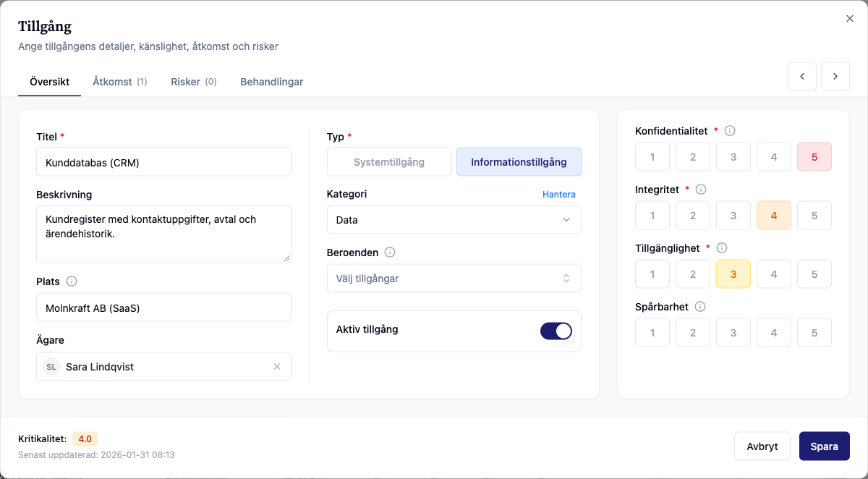The height and width of the screenshot is (479, 868).
Task: Go to next asset with right chevron
Action: (x=835, y=76)
